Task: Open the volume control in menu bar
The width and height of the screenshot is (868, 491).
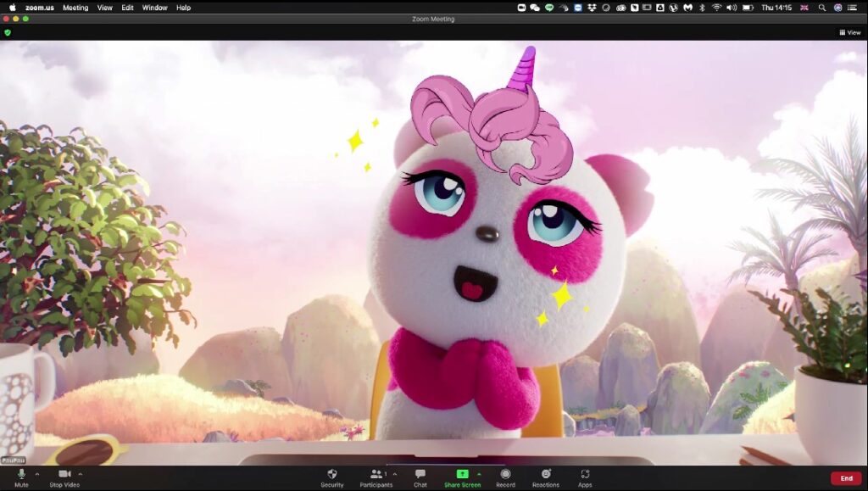Action: [x=732, y=8]
